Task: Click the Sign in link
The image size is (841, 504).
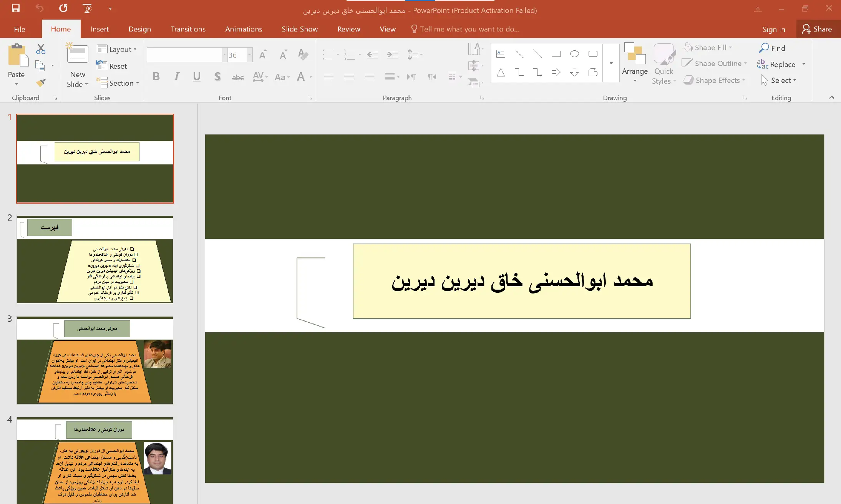Action: (773, 29)
